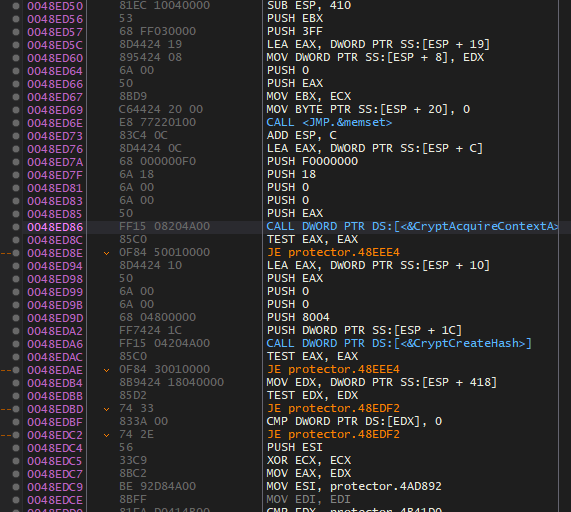Toggle breakpoint dot at address 0048ED6E

[x=16, y=123]
